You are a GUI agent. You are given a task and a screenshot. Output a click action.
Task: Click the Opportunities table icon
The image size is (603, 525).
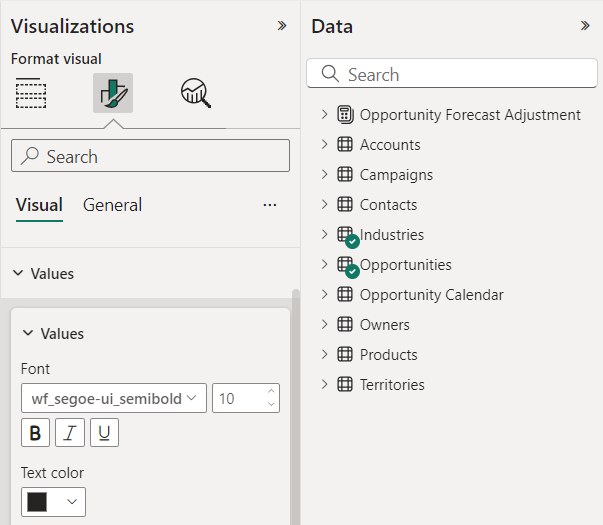pyautogui.click(x=345, y=265)
